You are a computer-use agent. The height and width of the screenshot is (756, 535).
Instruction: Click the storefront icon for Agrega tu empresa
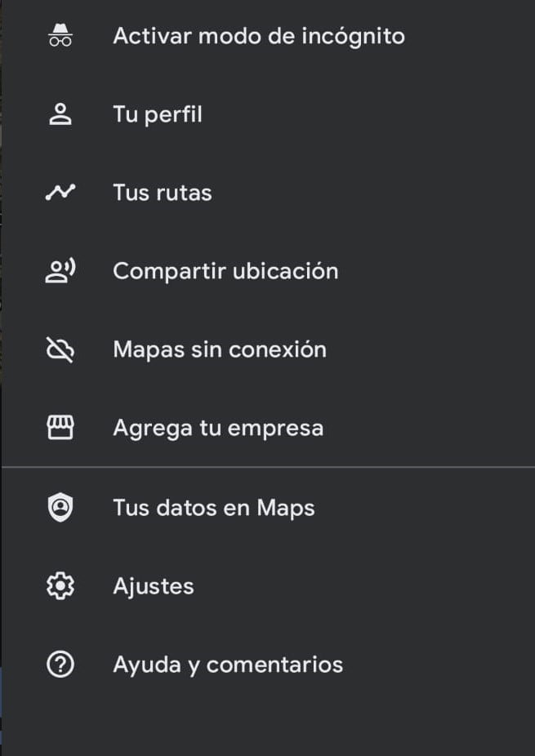point(60,428)
